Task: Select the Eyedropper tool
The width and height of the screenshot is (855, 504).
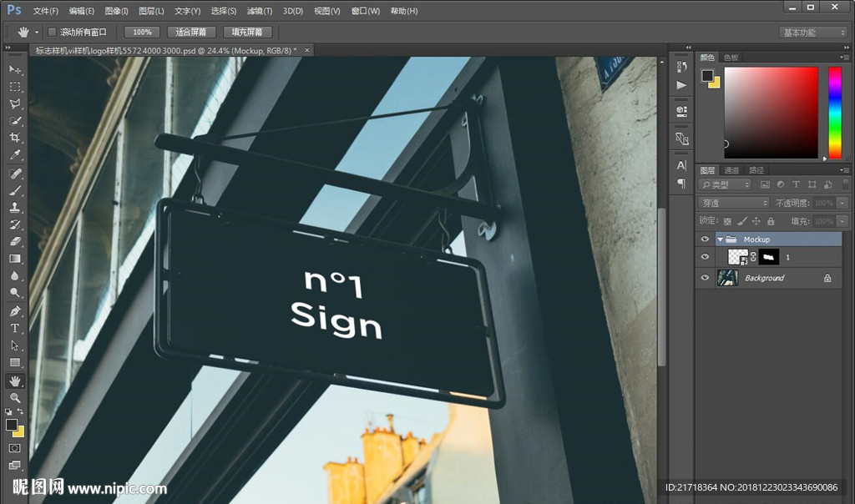Action: coord(15,154)
